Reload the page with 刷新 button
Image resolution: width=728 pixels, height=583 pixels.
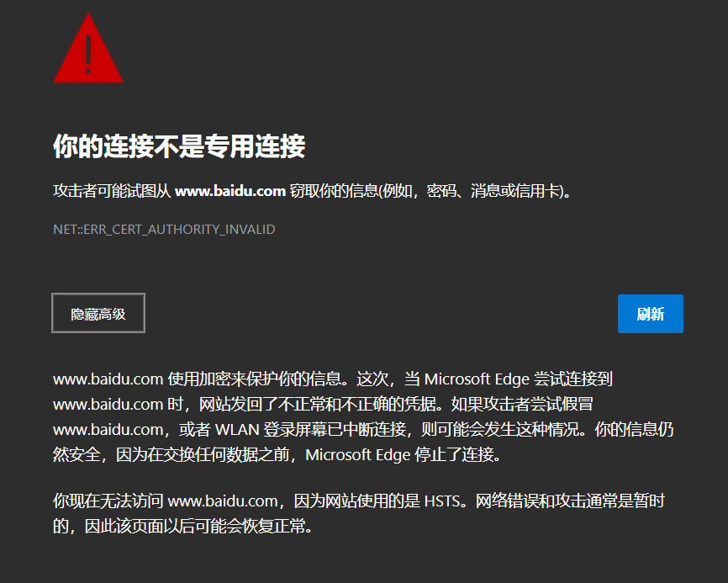650,314
